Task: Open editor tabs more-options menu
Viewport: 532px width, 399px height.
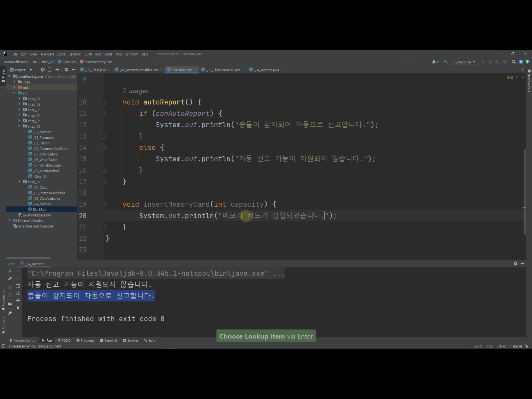Action: coord(523,70)
